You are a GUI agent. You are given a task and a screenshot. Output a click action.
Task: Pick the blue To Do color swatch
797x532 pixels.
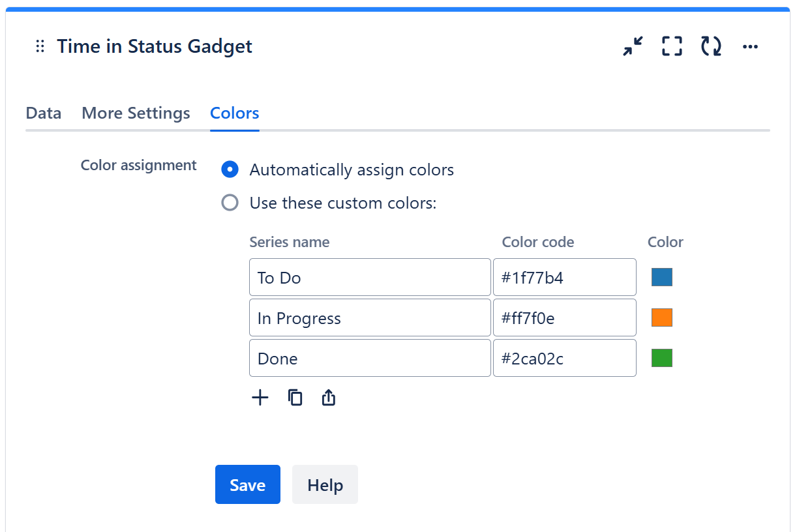[661, 277]
